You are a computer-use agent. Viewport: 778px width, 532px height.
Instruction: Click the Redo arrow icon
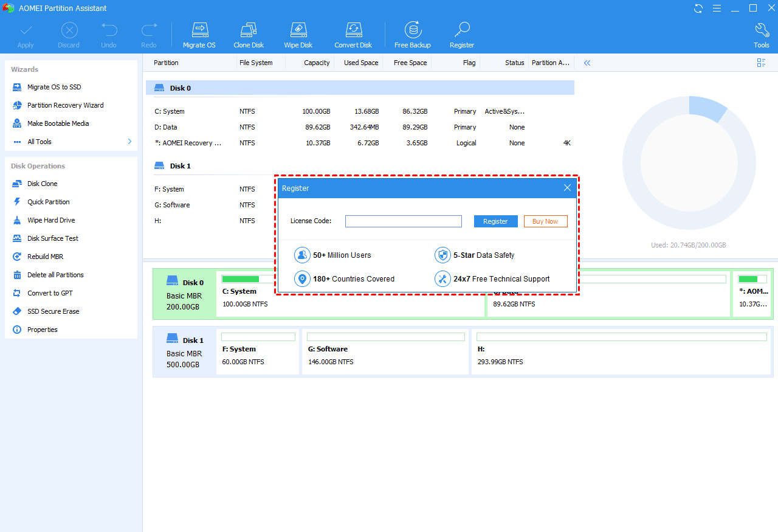click(x=149, y=30)
